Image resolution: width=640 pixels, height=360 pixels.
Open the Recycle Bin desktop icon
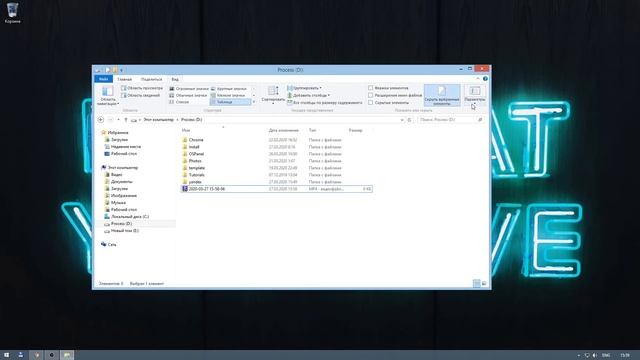tap(12, 12)
